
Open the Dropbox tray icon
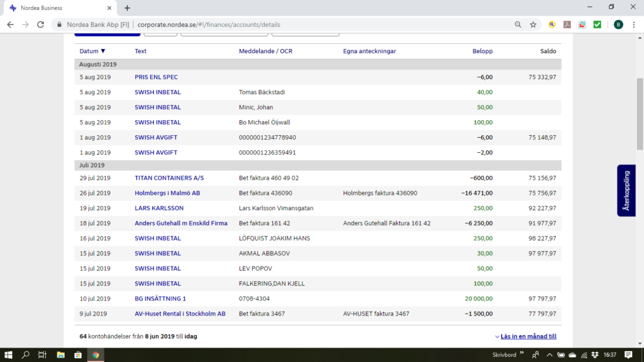tap(595, 355)
